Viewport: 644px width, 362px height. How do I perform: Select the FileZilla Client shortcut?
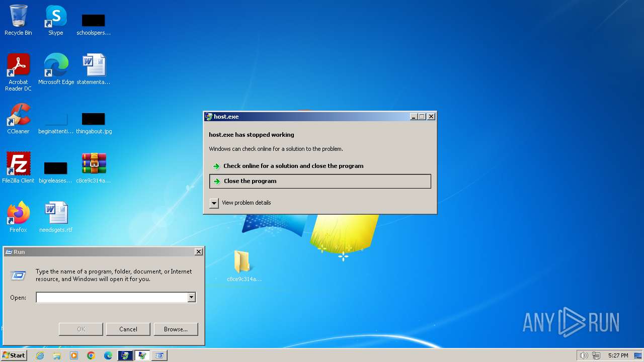coord(19,167)
